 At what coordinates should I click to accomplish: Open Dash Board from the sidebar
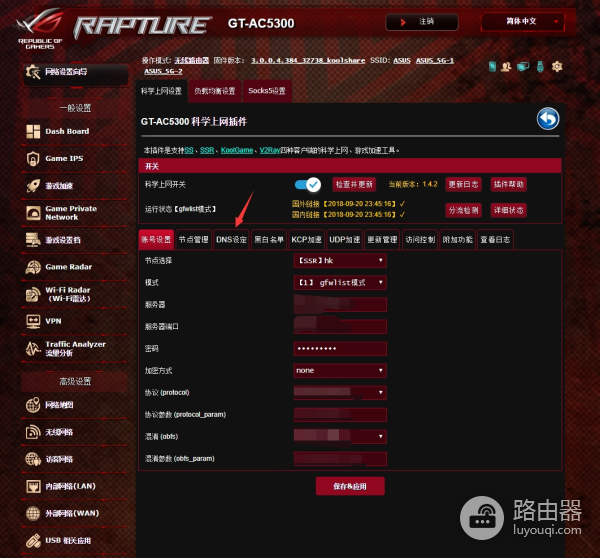click(x=66, y=131)
